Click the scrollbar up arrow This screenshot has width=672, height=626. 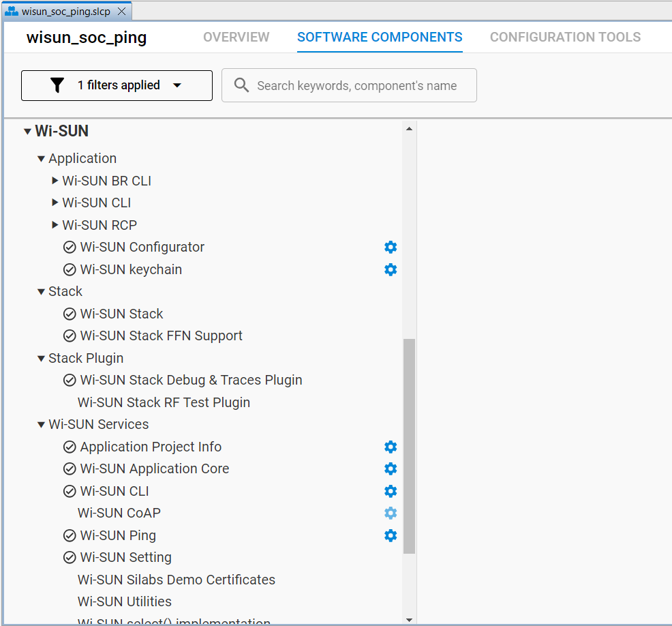click(x=410, y=129)
